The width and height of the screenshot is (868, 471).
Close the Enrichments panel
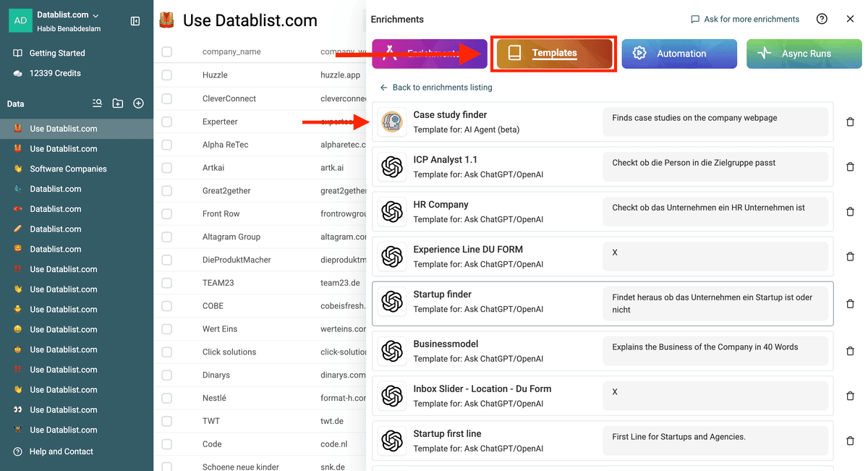pos(850,19)
